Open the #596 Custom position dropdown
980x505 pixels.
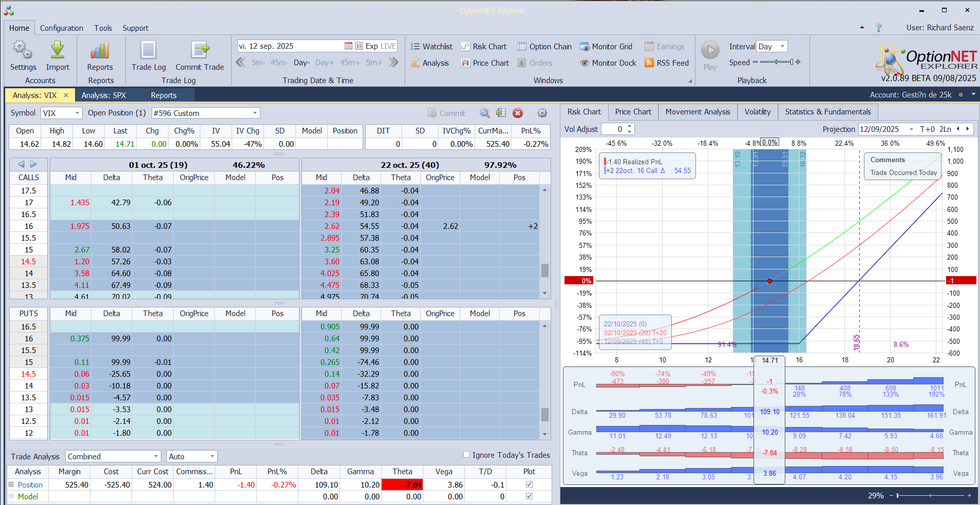pos(255,113)
